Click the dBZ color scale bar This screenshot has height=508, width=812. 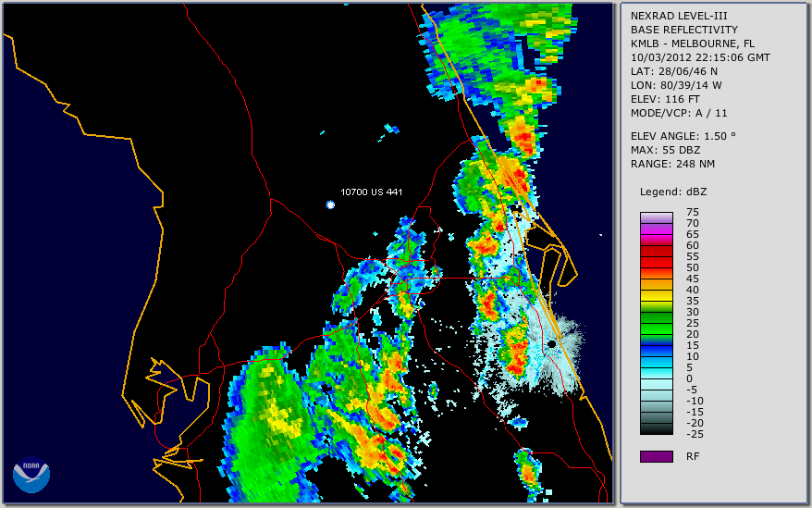click(656, 323)
